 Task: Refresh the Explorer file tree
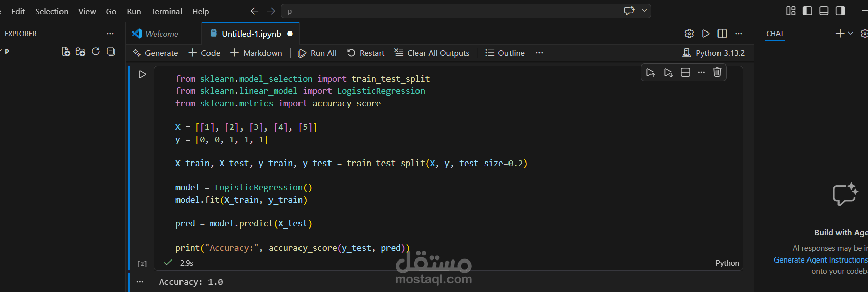click(96, 52)
